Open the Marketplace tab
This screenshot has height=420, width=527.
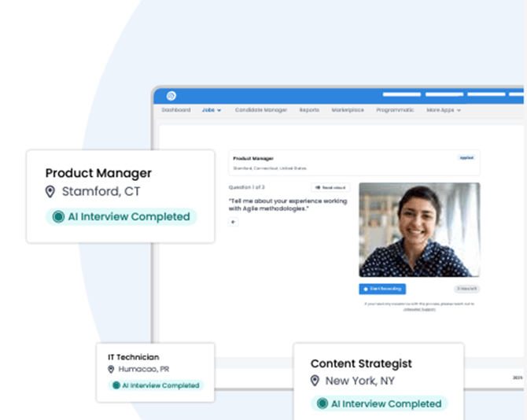(348, 110)
